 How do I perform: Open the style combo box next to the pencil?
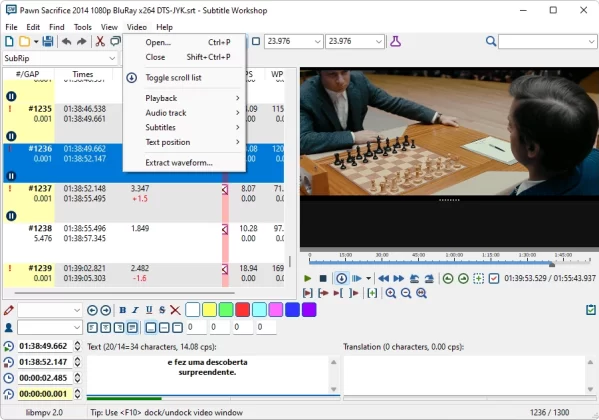50,310
